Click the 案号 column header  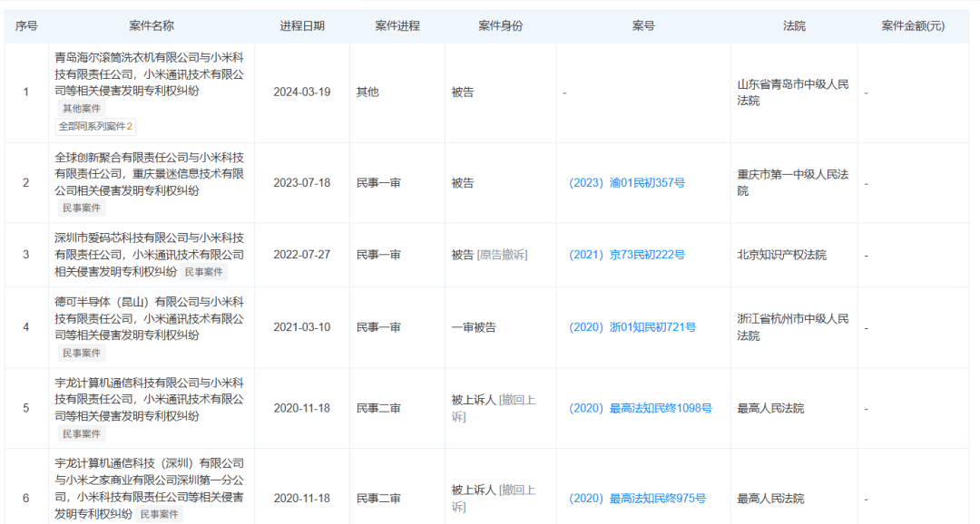(643, 26)
